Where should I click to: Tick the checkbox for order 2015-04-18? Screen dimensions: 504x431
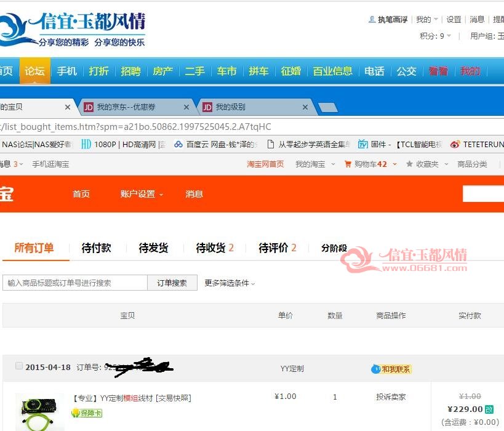click(x=19, y=366)
